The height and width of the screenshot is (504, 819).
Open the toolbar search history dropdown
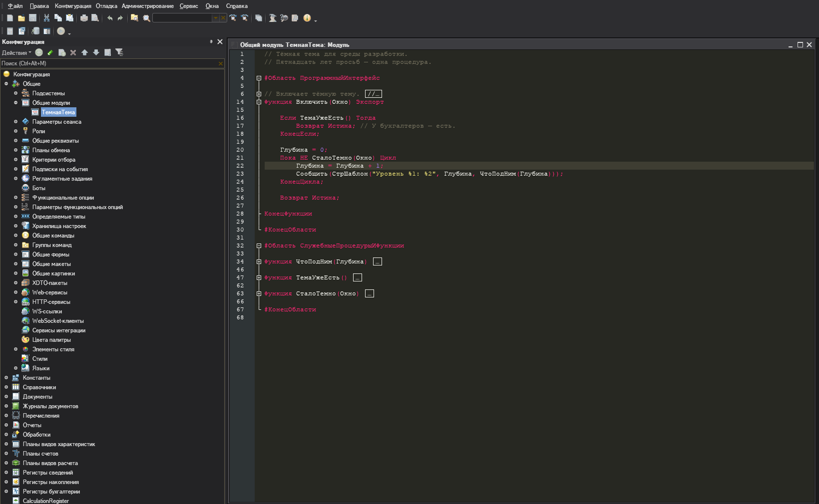[x=216, y=18]
